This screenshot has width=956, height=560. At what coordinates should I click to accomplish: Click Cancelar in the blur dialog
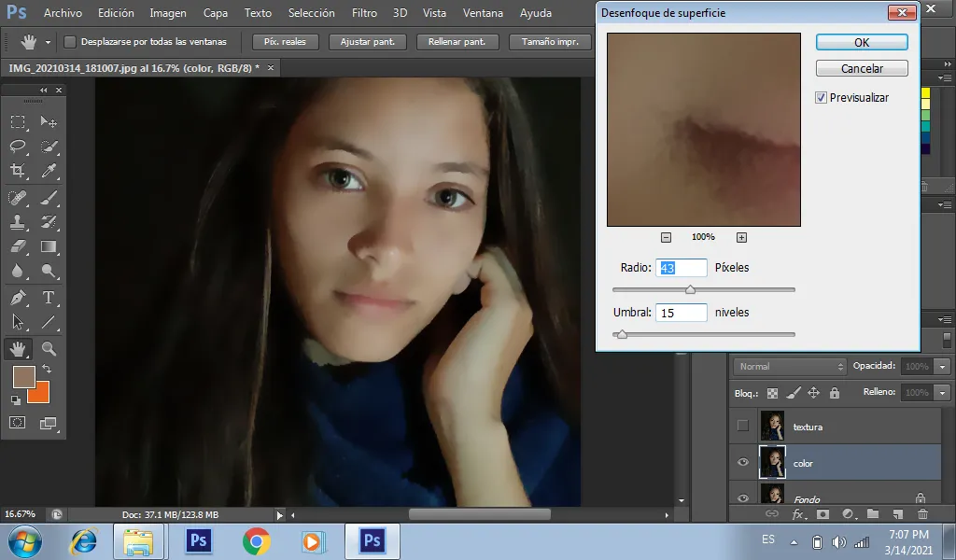pyautogui.click(x=862, y=68)
